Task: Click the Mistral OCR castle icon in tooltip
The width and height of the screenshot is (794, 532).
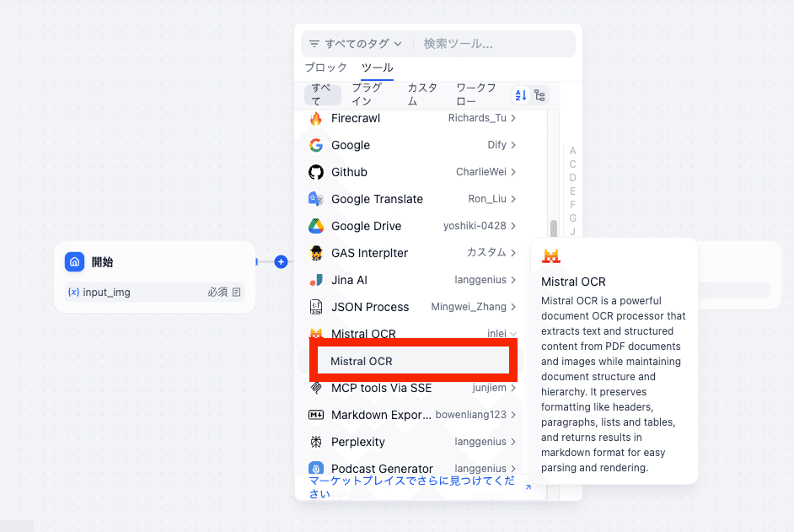Action: [552, 255]
